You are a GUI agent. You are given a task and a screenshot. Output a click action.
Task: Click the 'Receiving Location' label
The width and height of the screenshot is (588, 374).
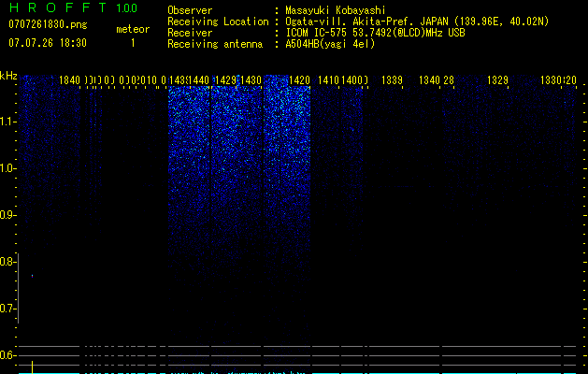point(218,22)
